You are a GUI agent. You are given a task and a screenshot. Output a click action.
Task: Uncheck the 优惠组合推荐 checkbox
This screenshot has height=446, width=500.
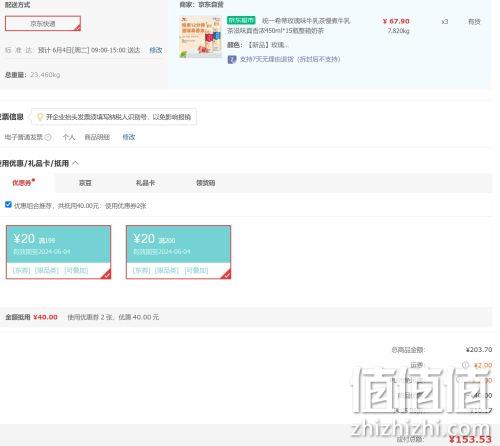(x=8, y=205)
